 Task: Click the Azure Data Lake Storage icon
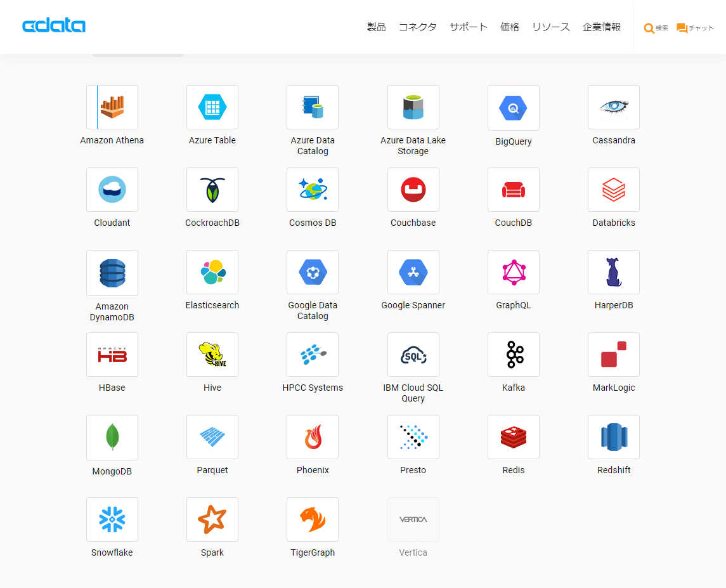[x=413, y=107]
